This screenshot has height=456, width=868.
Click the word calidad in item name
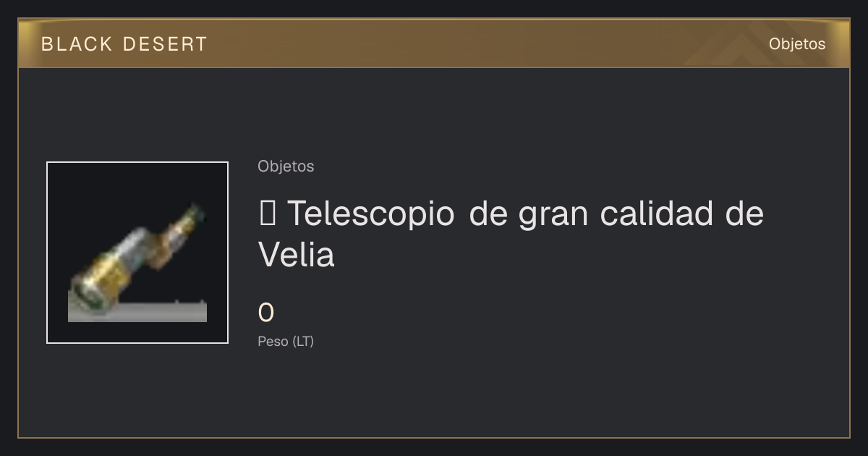658,214
